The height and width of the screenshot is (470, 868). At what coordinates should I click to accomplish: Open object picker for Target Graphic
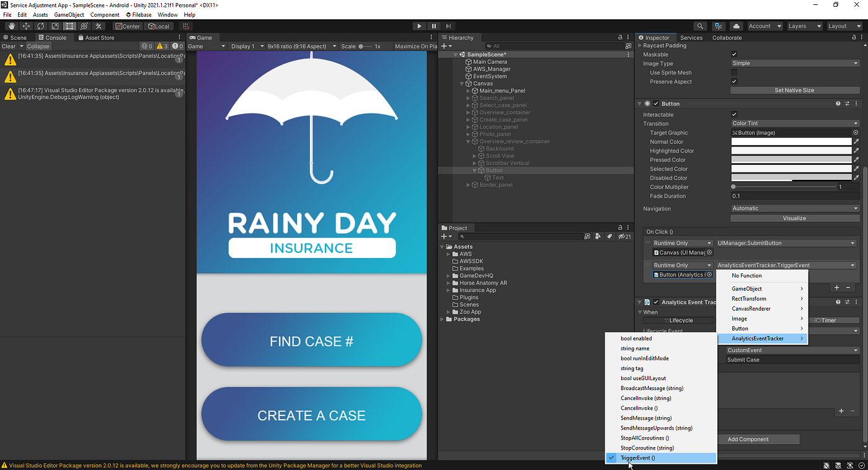(x=856, y=133)
